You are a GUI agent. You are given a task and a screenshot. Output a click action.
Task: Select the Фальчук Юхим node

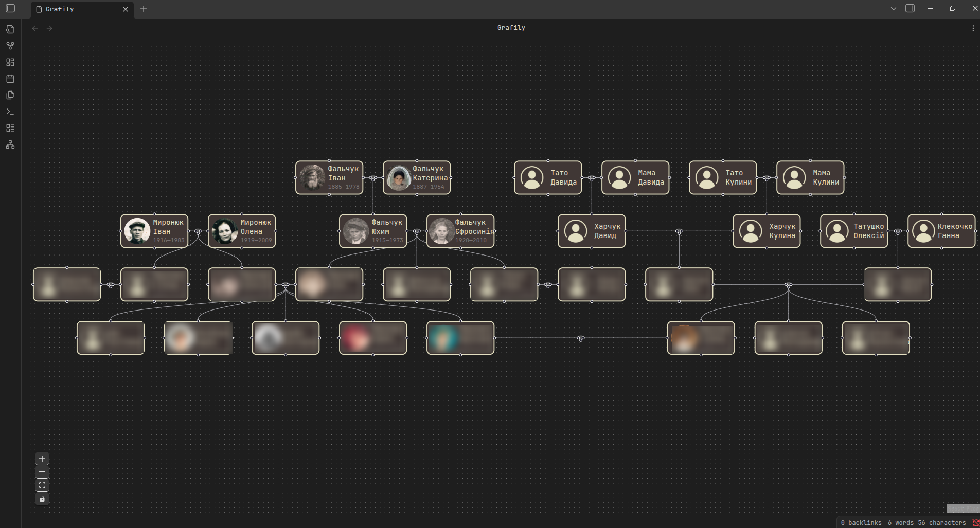(x=373, y=231)
